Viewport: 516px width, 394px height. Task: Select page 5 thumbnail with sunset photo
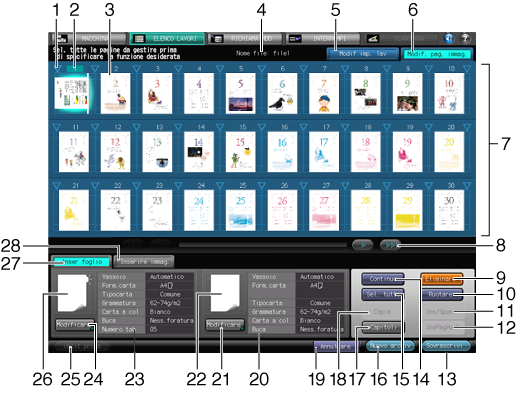tap(240, 93)
